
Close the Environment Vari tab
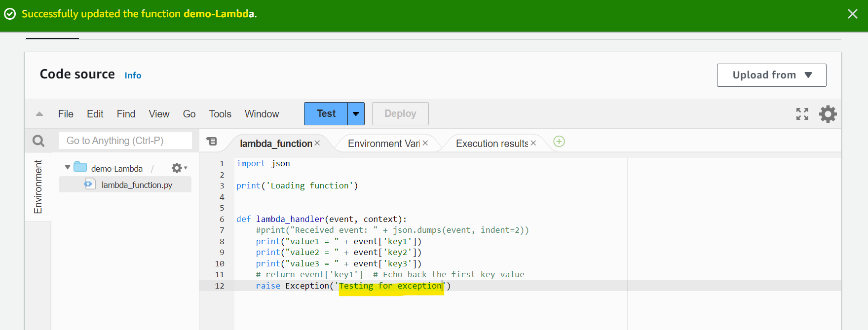click(425, 143)
